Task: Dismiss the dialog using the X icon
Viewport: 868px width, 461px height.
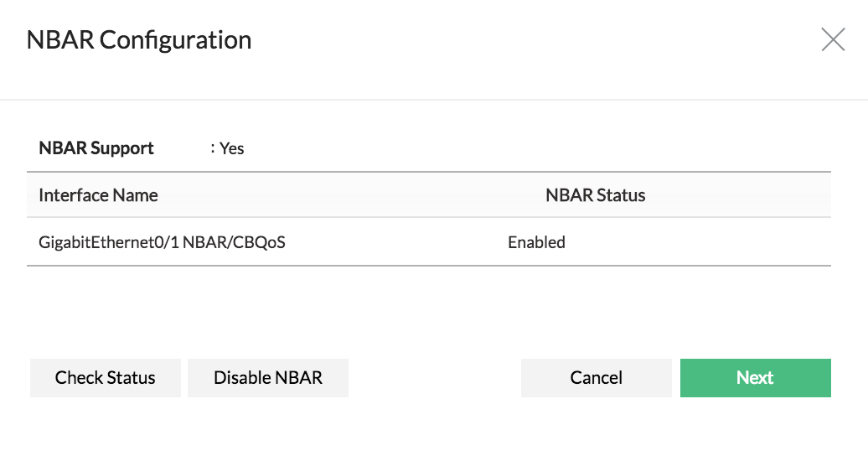Action: [x=832, y=40]
